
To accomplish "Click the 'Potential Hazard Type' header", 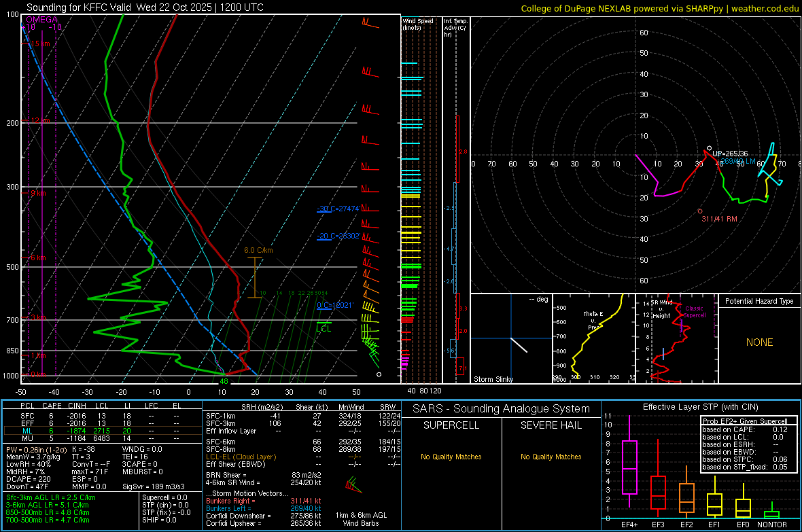I will pos(759,301).
